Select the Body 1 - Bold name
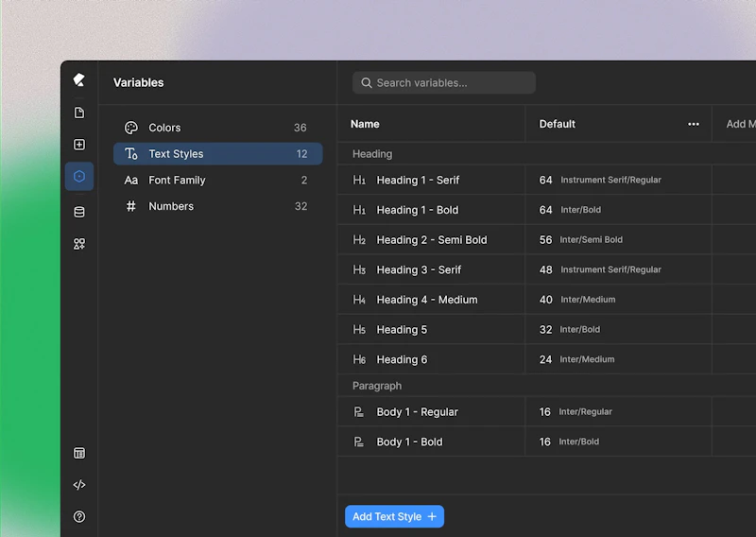Image resolution: width=756 pixels, height=537 pixels. pyautogui.click(x=409, y=442)
